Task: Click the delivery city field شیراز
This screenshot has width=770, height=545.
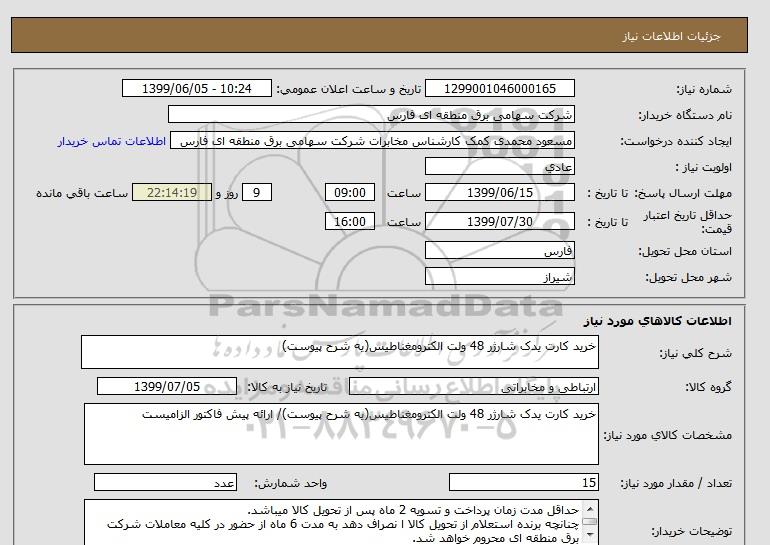Action: pos(499,276)
